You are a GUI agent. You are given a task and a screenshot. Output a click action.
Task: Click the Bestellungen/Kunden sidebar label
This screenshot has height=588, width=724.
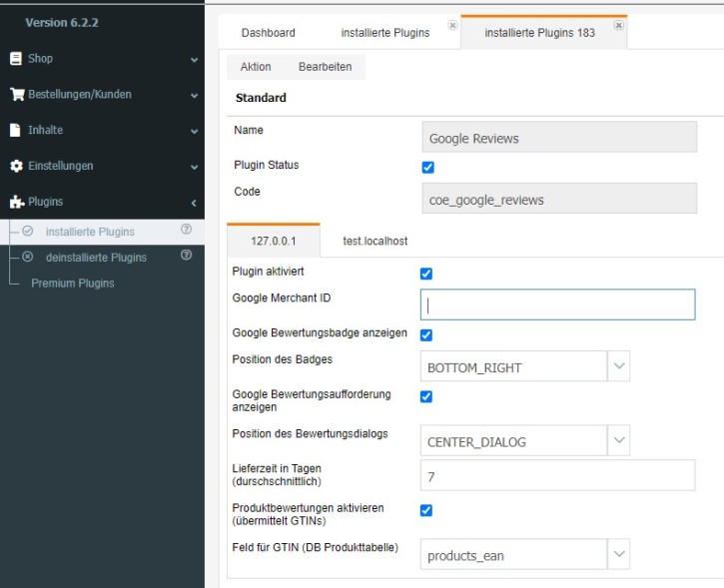[x=80, y=94]
